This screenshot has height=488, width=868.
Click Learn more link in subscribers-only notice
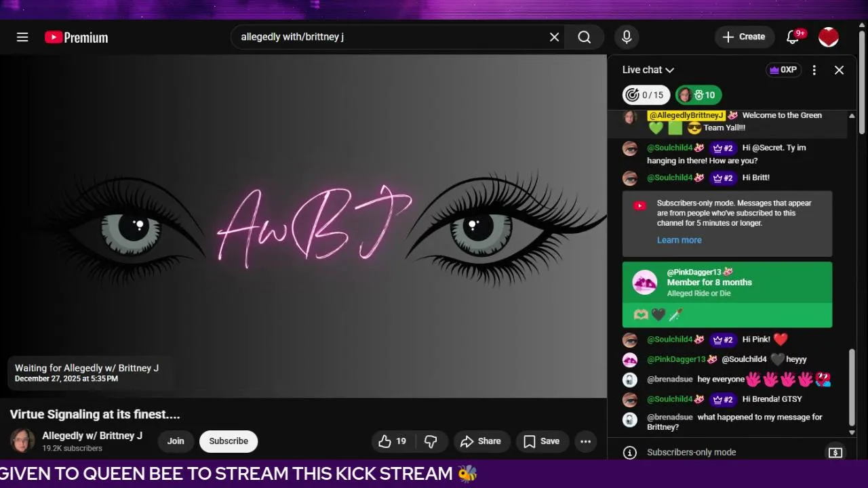(x=679, y=240)
